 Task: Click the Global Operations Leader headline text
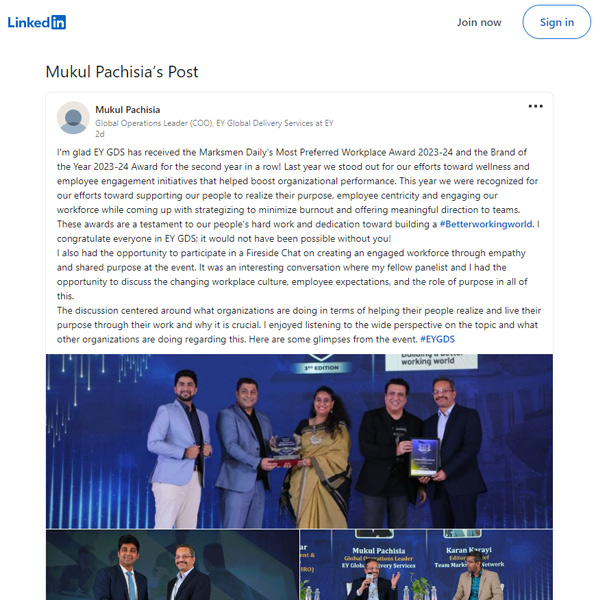coord(214,123)
